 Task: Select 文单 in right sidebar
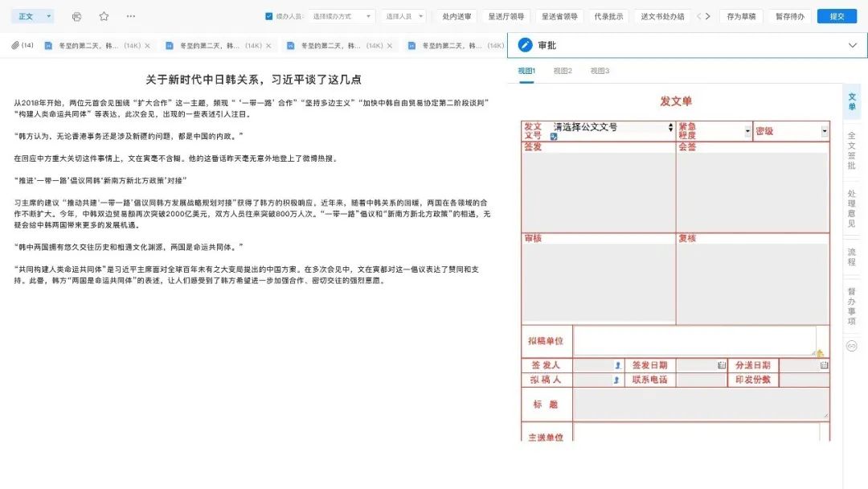[852, 102]
